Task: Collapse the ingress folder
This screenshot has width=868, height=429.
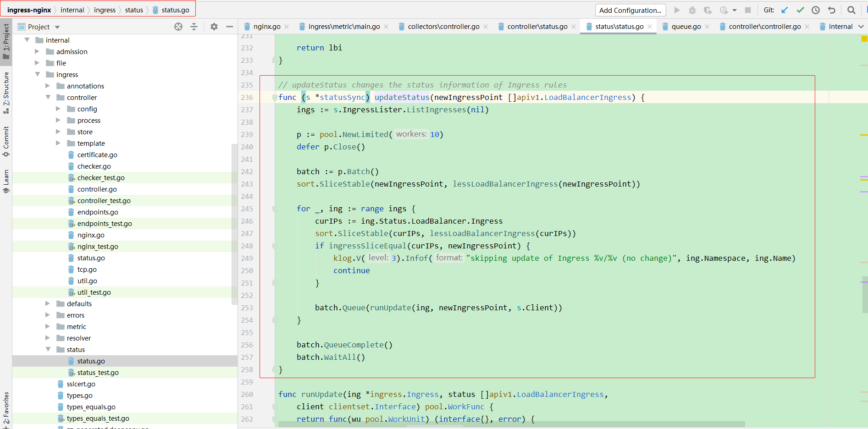Action: point(38,74)
